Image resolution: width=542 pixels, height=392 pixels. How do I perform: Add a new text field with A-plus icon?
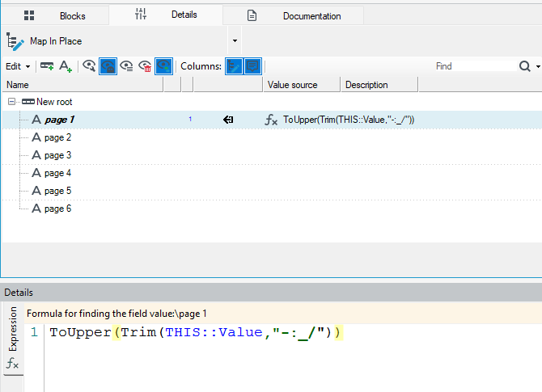(x=66, y=66)
